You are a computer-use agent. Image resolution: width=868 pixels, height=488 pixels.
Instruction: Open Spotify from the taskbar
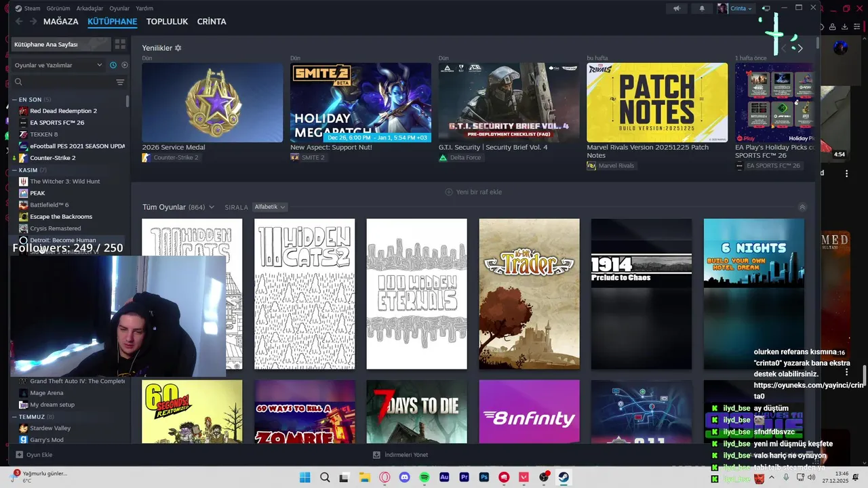click(425, 477)
